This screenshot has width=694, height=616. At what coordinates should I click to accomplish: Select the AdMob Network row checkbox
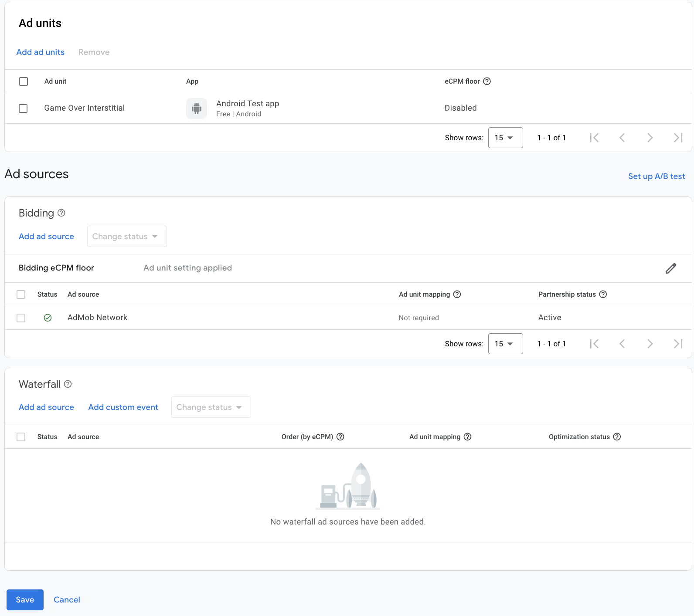(21, 318)
